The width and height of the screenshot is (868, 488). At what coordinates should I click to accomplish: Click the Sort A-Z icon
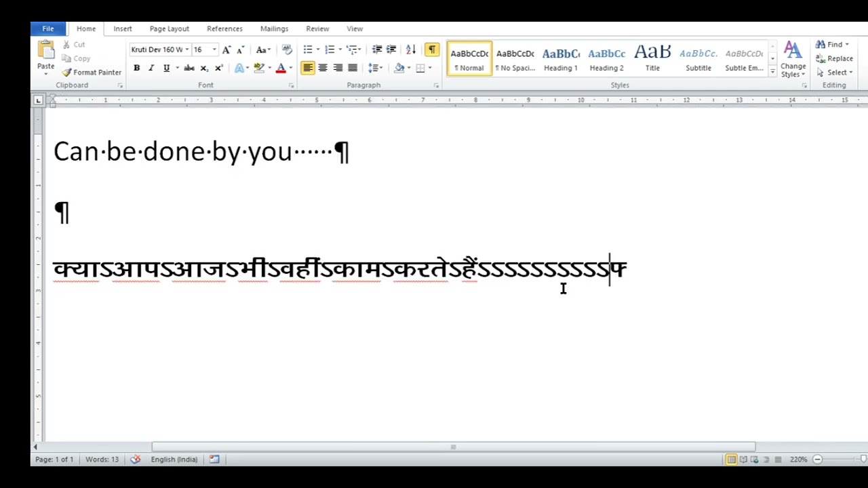pyautogui.click(x=411, y=49)
